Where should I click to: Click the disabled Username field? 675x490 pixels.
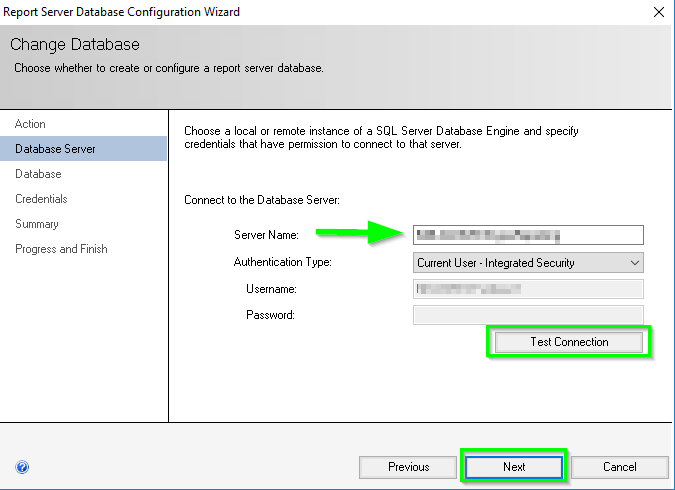point(528,289)
